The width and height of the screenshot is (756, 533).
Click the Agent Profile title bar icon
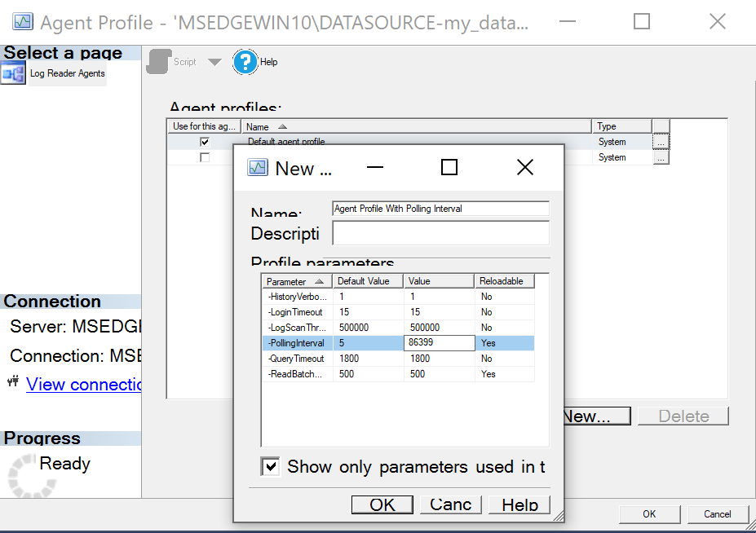(22, 21)
